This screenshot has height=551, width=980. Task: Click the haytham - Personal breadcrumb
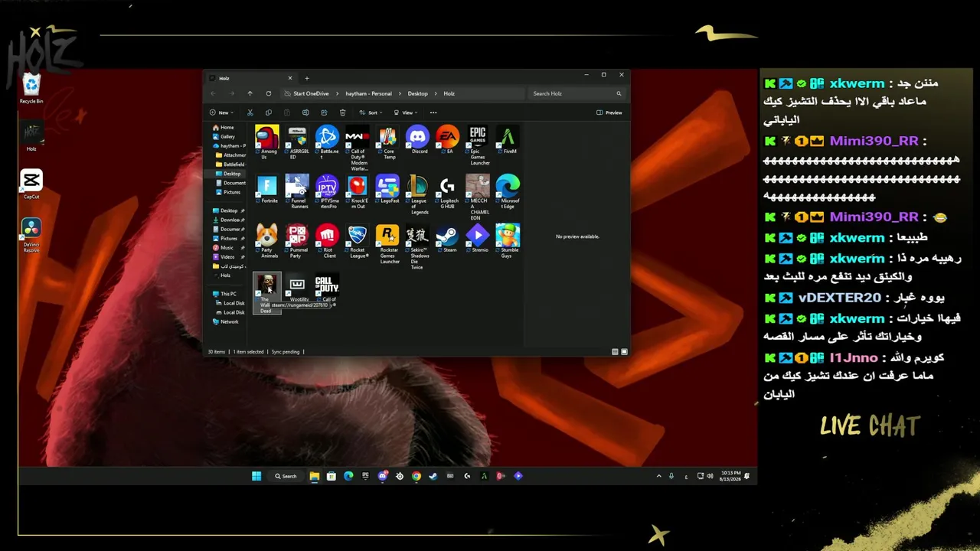(368, 93)
